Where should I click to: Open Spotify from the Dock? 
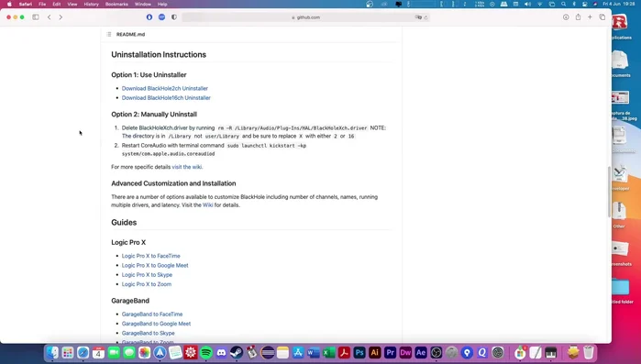pyautogui.click(x=206, y=353)
